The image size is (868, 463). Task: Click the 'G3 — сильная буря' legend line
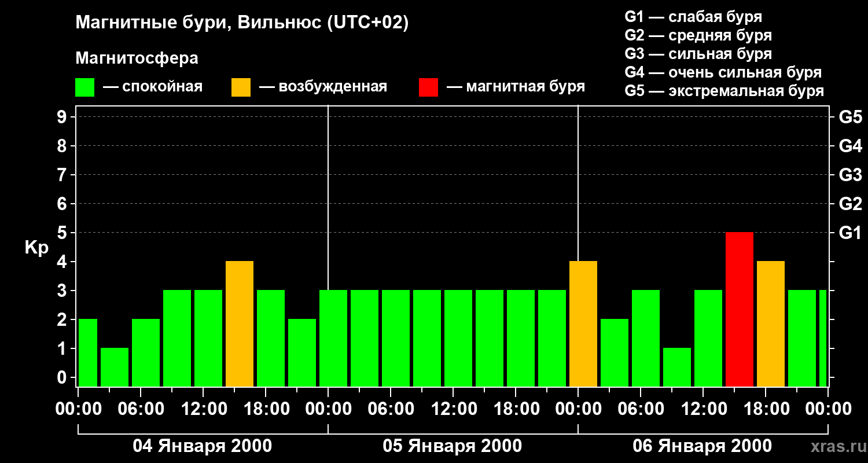click(x=698, y=54)
